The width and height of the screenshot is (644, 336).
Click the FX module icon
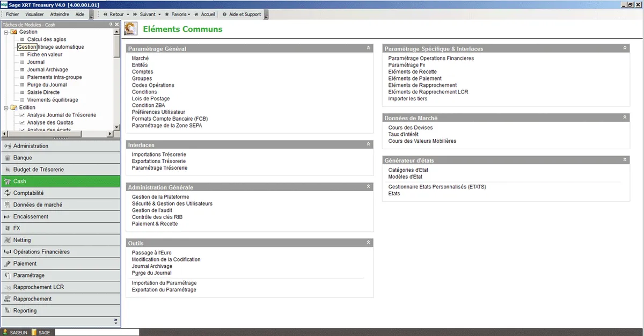point(8,228)
